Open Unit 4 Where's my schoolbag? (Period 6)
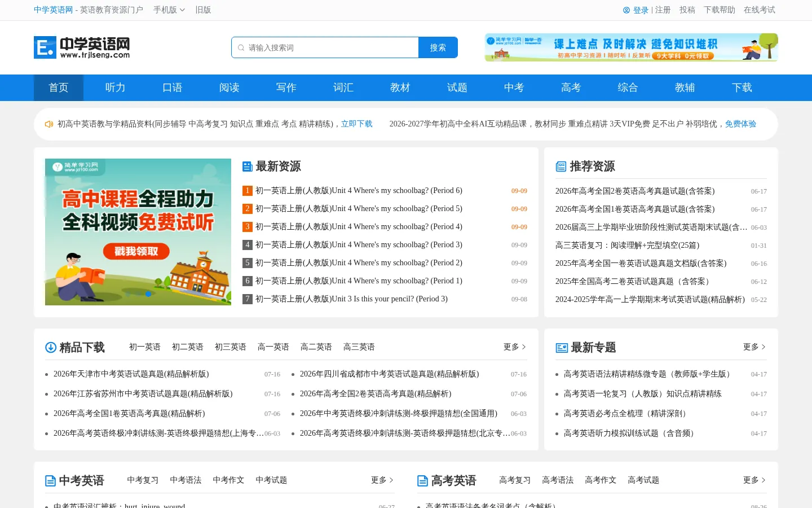The height and width of the screenshot is (508, 812). point(359,191)
